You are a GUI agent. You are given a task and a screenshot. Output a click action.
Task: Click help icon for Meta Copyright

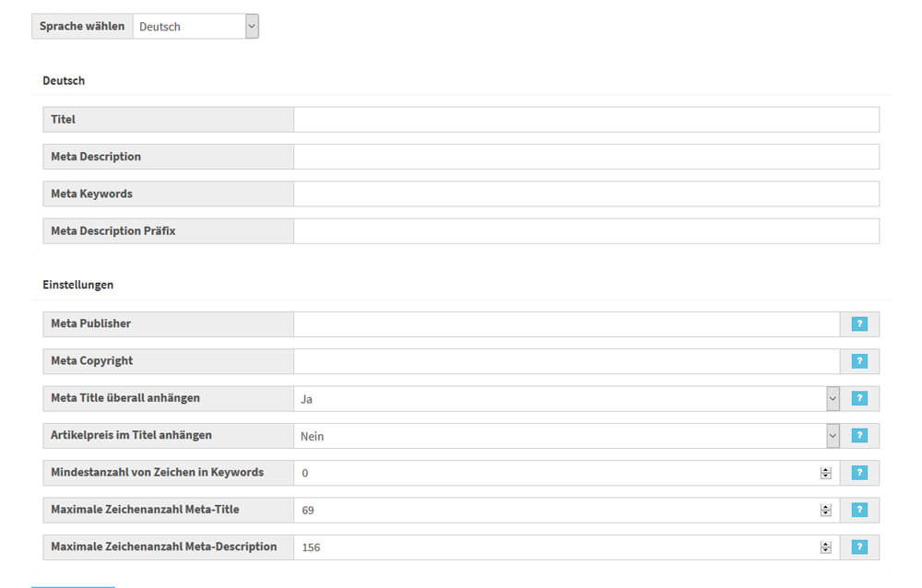point(859,361)
